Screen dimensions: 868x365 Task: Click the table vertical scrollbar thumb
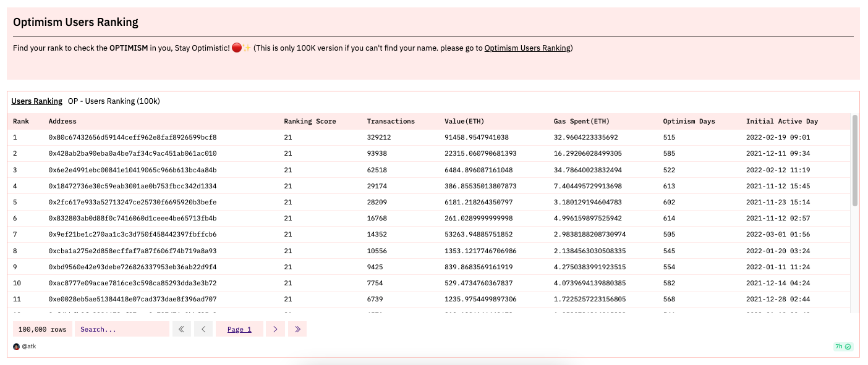coord(855,160)
